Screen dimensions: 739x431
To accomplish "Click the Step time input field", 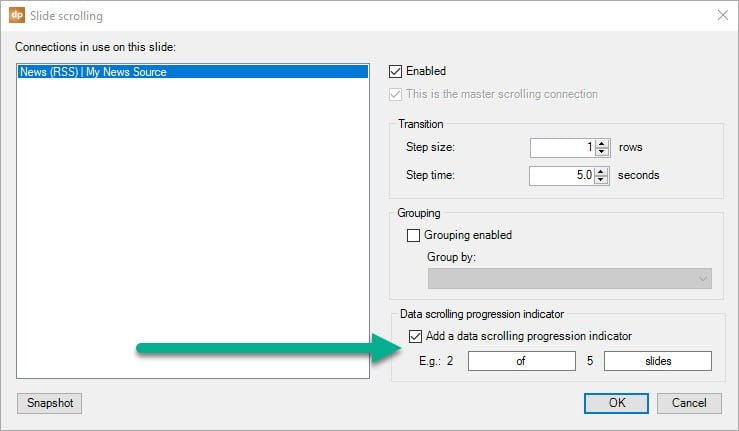I will (562, 175).
